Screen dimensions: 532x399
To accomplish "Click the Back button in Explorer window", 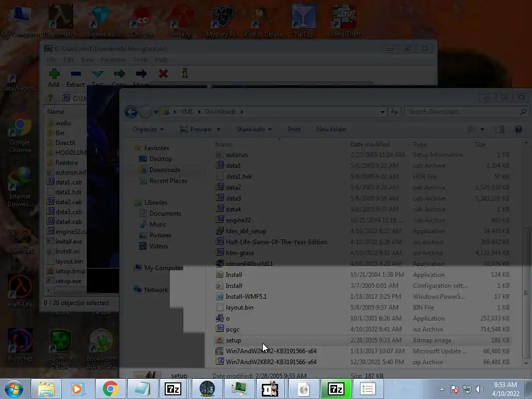I will pos(131,112).
